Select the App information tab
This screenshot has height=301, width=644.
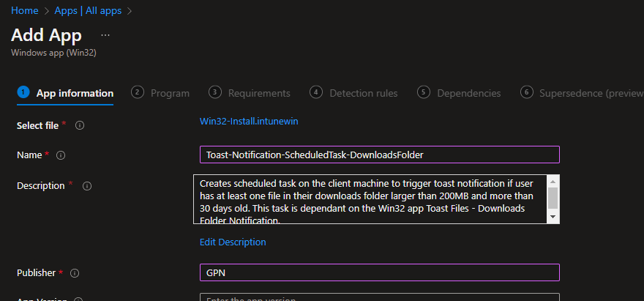coord(75,93)
